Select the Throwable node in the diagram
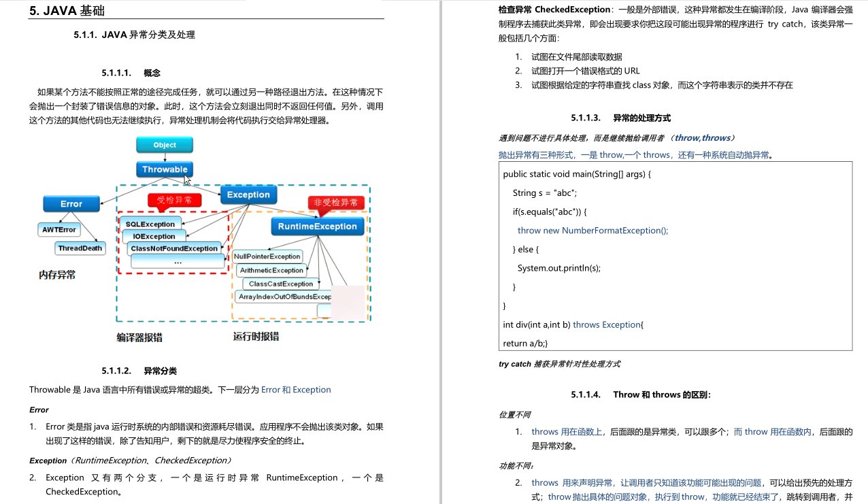The image size is (868, 504). (x=164, y=169)
